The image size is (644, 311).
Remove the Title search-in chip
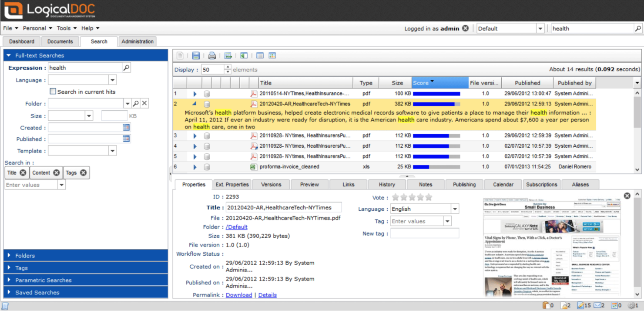coord(23,173)
